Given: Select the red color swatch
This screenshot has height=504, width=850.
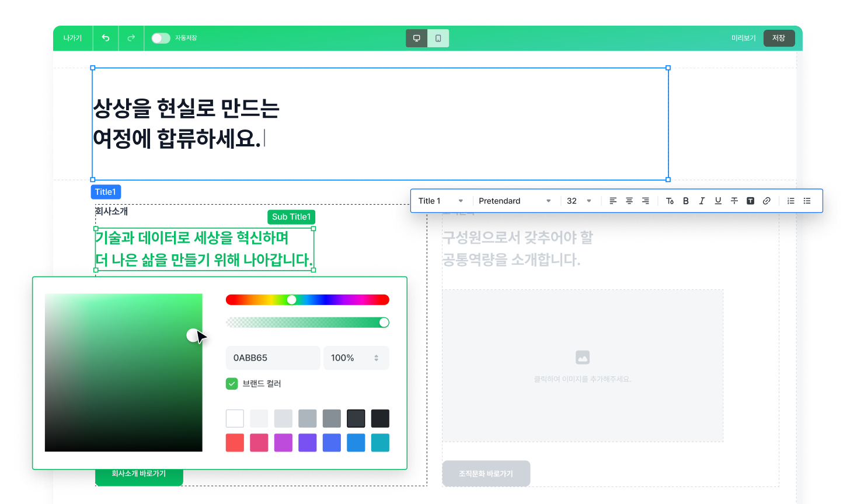Looking at the screenshot, I should tap(235, 443).
